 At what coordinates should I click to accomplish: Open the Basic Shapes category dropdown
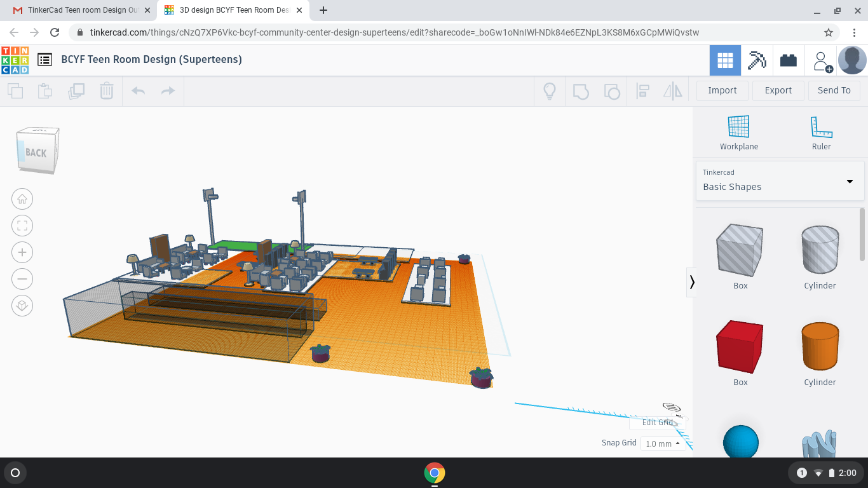point(780,180)
